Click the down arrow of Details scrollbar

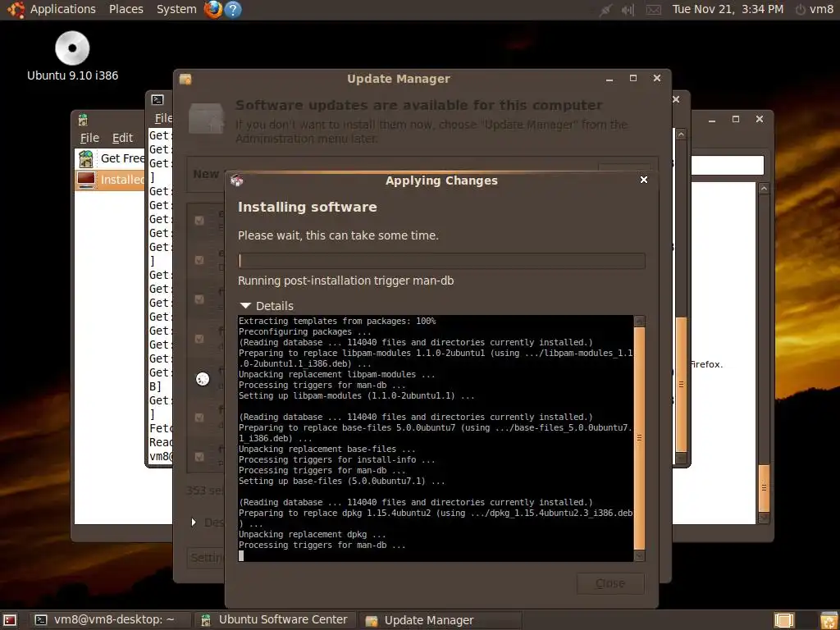639,556
